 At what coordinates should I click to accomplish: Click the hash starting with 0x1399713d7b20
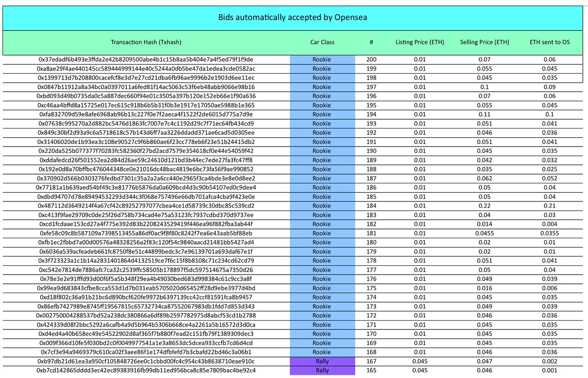pyautogui.click(x=146, y=77)
